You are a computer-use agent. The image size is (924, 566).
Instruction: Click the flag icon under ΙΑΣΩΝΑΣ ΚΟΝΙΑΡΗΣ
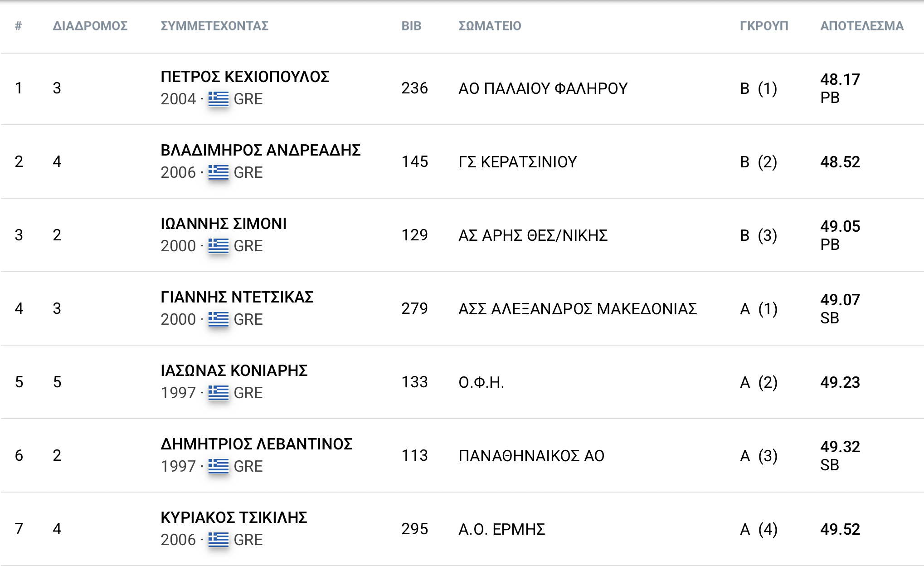[x=219, y=393]
